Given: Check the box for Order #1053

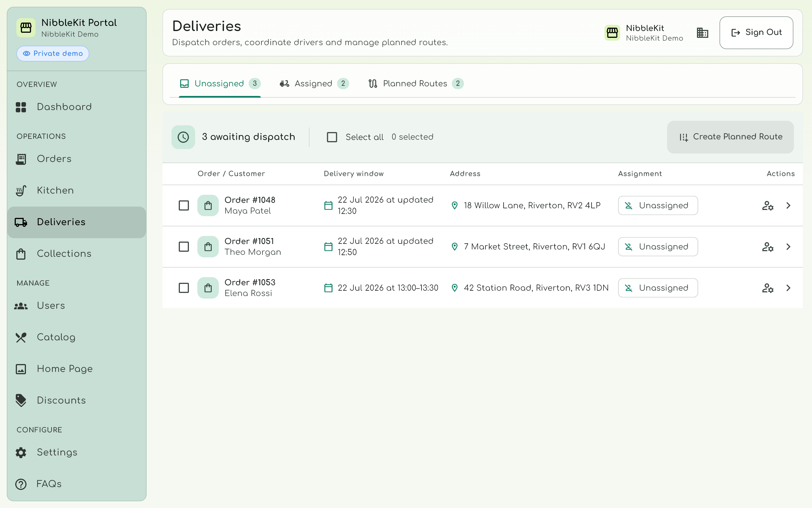Looking at the screenshot, I should click(184, 288).
